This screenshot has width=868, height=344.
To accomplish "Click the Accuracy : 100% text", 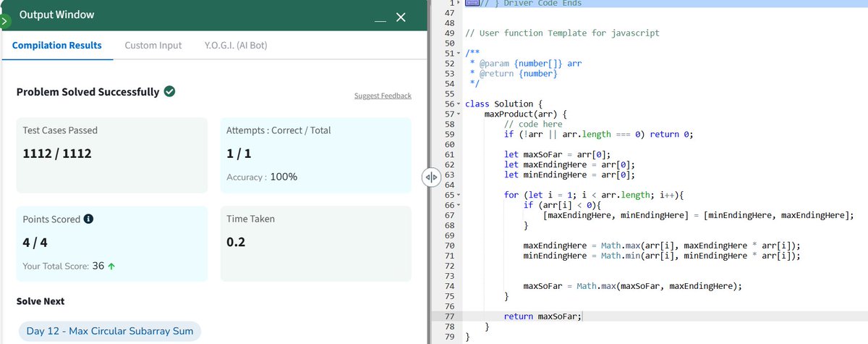I will click(x=262, y=177).
